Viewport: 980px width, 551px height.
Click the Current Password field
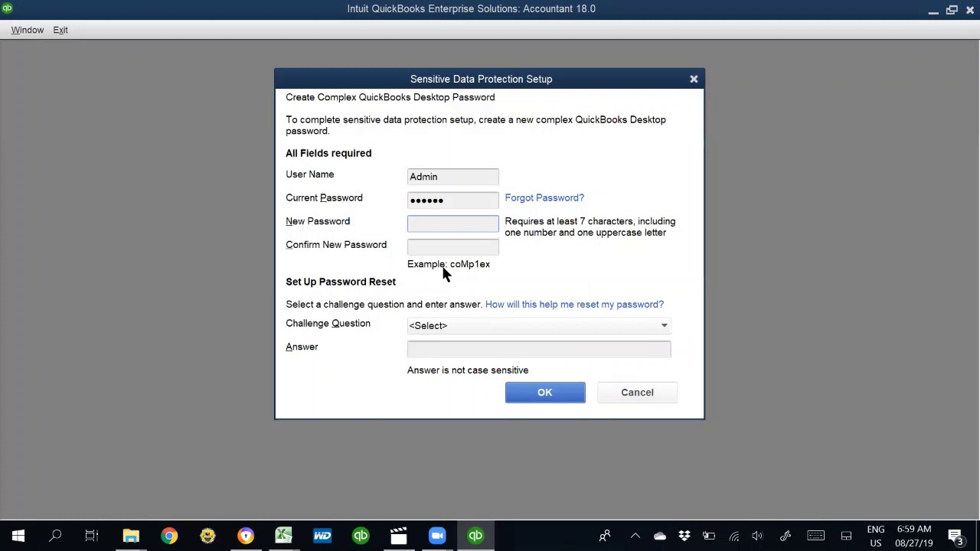[x=452, y=201]
